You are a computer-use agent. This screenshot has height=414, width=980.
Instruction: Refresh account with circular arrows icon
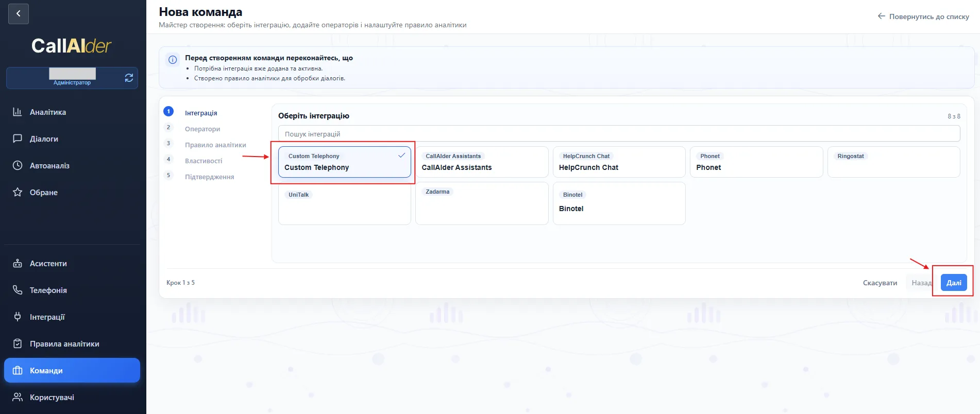(x=129, y=78)
